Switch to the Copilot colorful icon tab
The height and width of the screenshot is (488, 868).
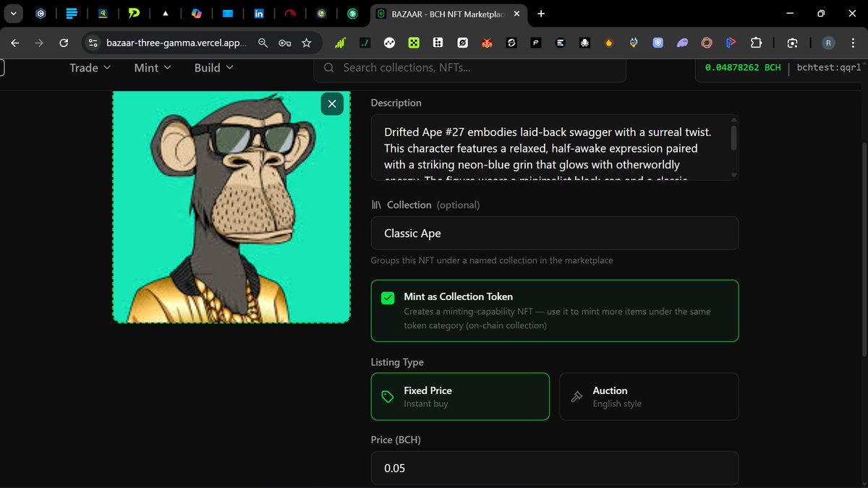pyautogui.click(x=196, y=13)
